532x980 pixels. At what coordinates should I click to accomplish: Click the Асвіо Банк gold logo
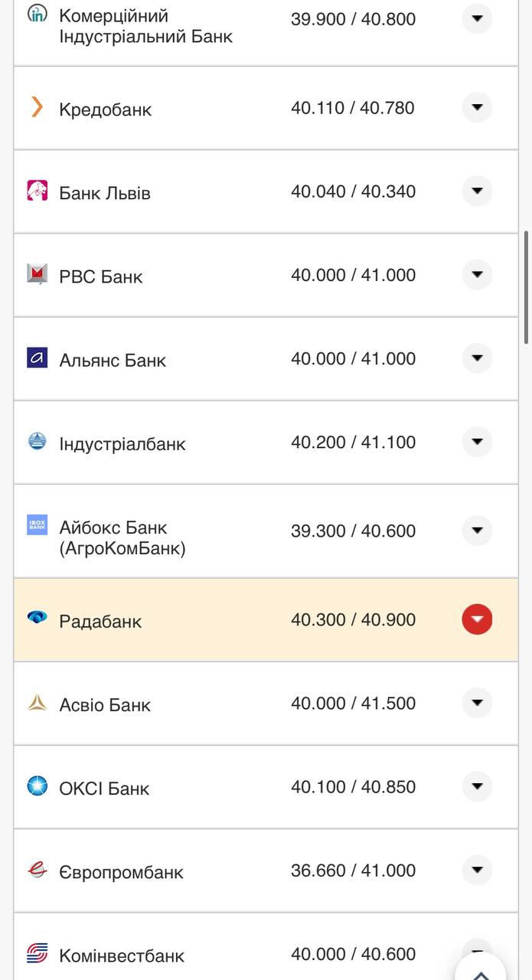[x=37, y=702]
